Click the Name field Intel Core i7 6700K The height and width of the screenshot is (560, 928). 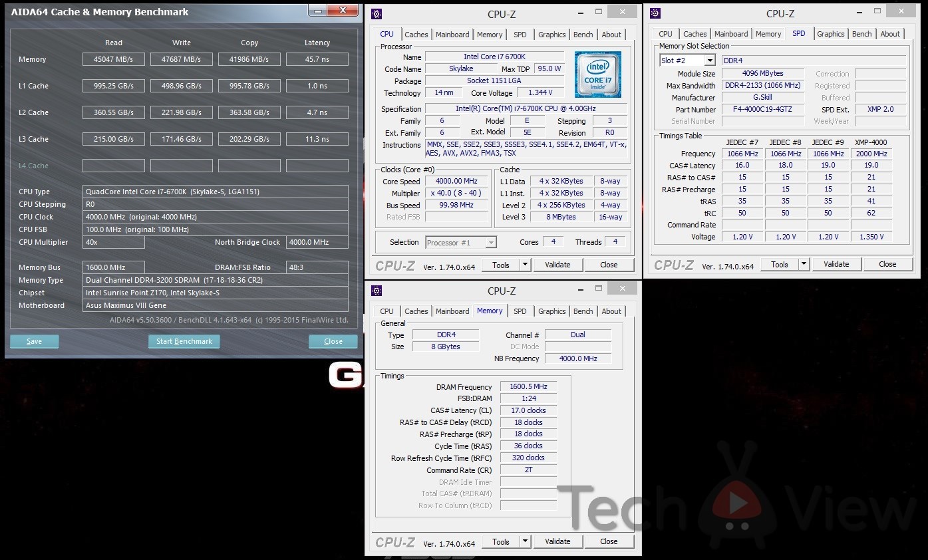point(495,57)
